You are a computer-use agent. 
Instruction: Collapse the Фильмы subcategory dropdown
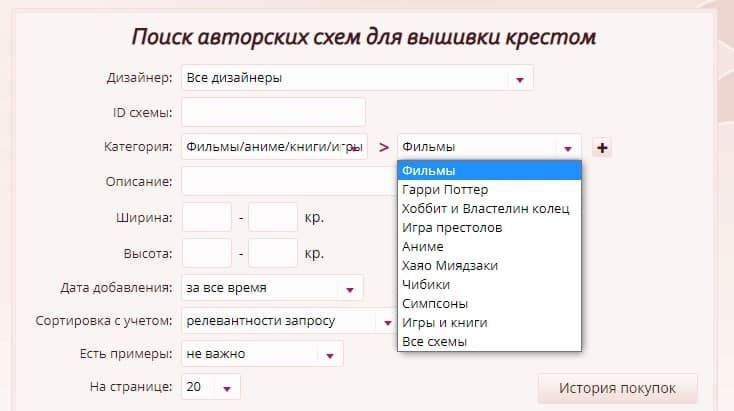pyautogui.click(x=489, y=147)
